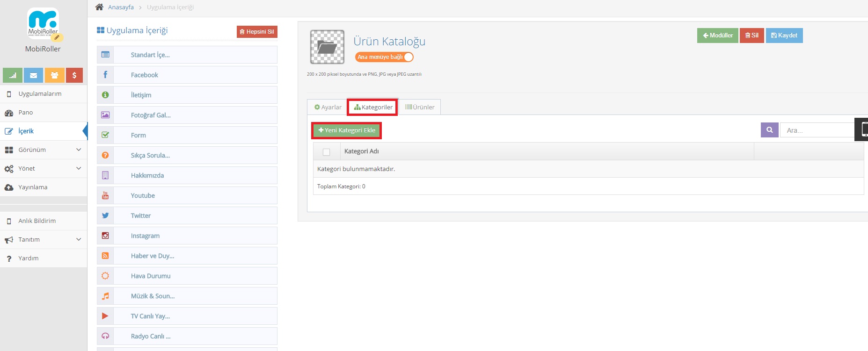Click the red Hepsini Sil button
The image size is (868, 351).
point(257,32)
